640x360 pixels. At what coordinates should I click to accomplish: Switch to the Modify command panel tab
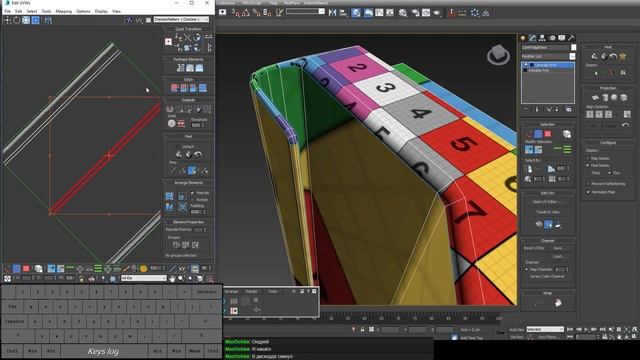(533, 38)
